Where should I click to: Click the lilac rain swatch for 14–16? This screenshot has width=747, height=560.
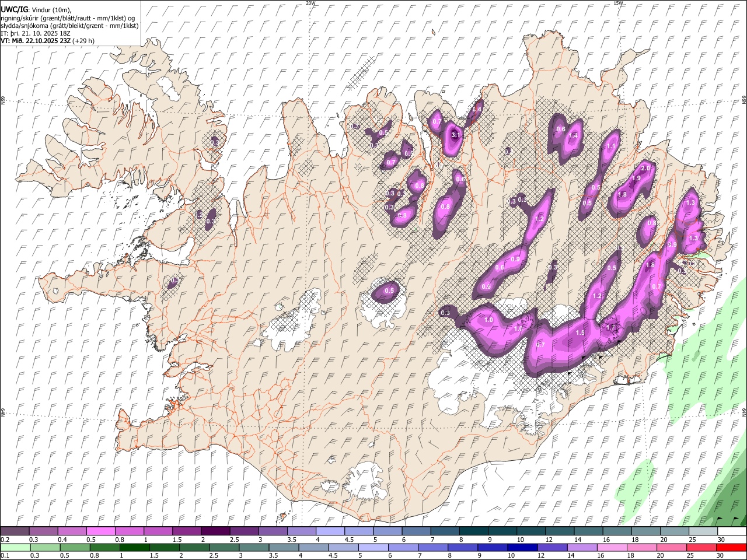click(582, 547)
